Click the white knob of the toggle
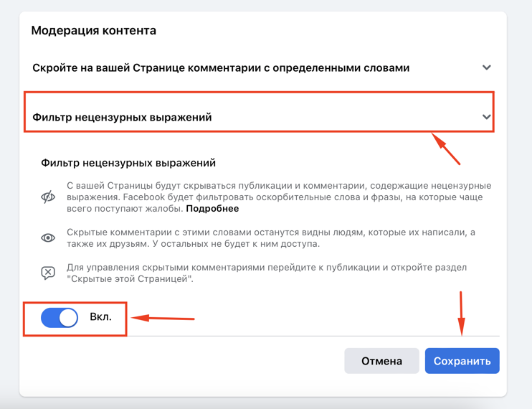Image resolution: width=532 pixels, height=409 pixels. [68, 318]
